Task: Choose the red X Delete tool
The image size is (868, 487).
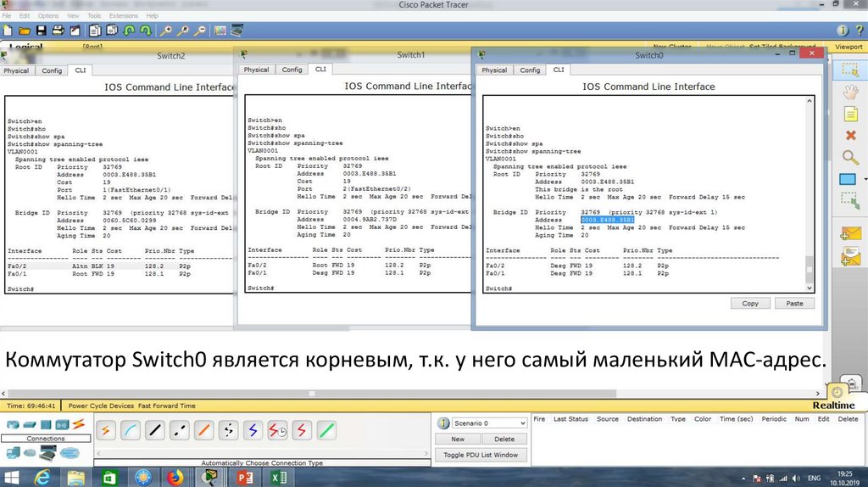Action: pyautogui.click(x=851, y=135)
